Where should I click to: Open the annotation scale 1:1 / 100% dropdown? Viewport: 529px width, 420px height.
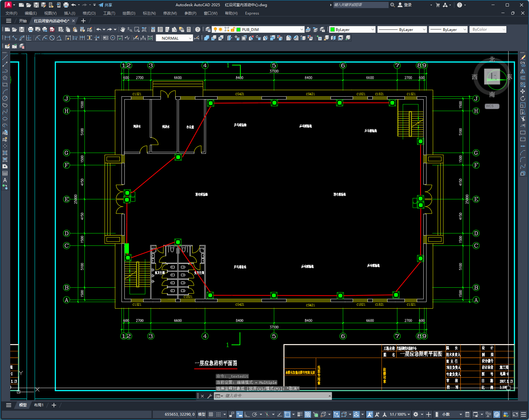[x=400, y=414]
